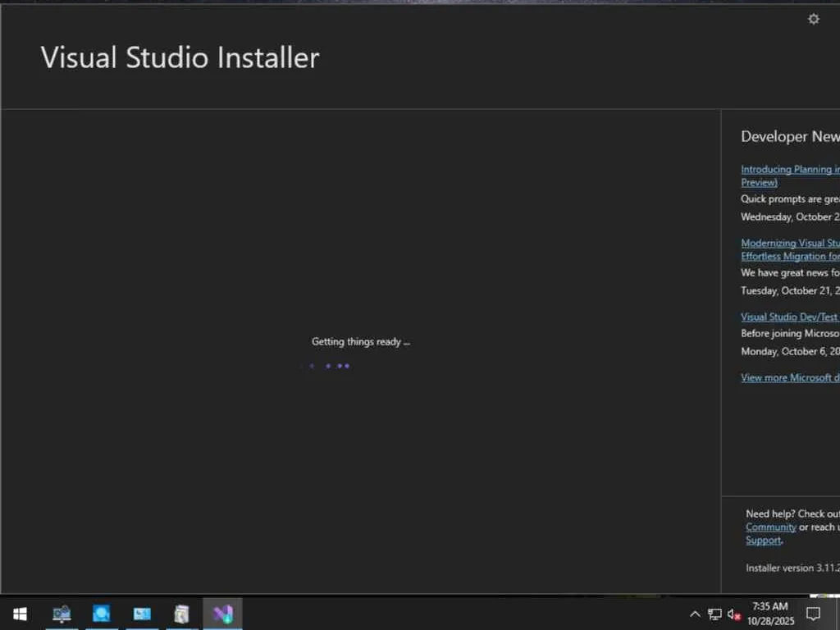The image size is (840, 630).
Task: Click the 'Developer New' heading
Action: click(x=790, y=137)
